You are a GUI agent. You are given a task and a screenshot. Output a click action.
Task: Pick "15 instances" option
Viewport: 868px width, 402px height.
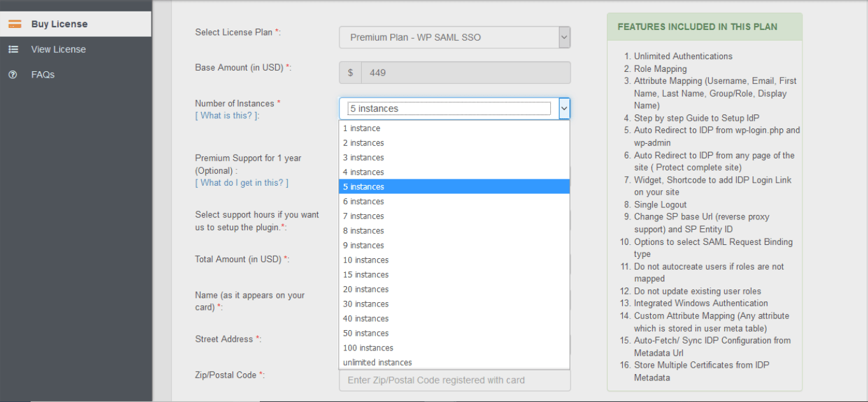pos(455,275)
